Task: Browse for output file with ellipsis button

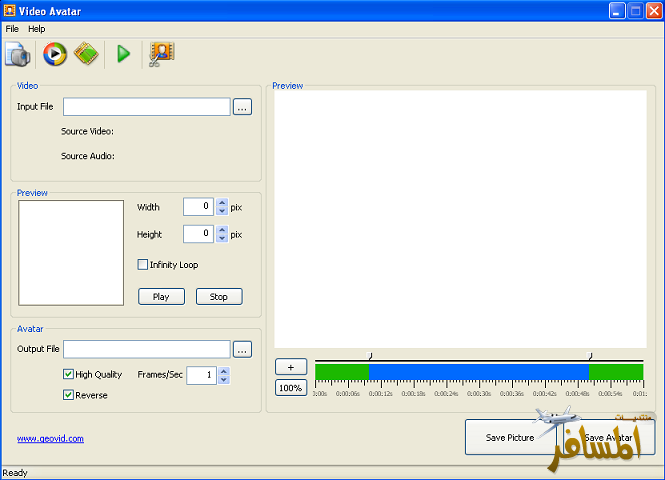Action: (242, 349)
